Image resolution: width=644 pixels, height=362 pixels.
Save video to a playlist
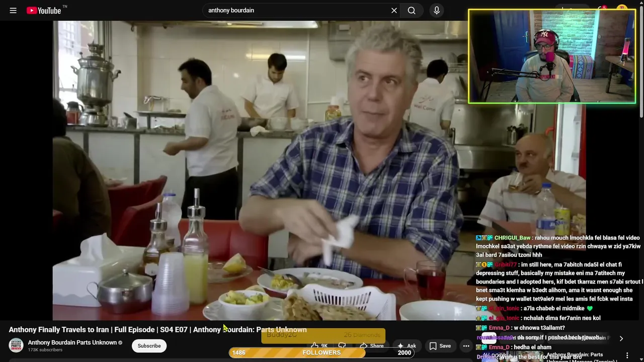click(x=440, y=346)
